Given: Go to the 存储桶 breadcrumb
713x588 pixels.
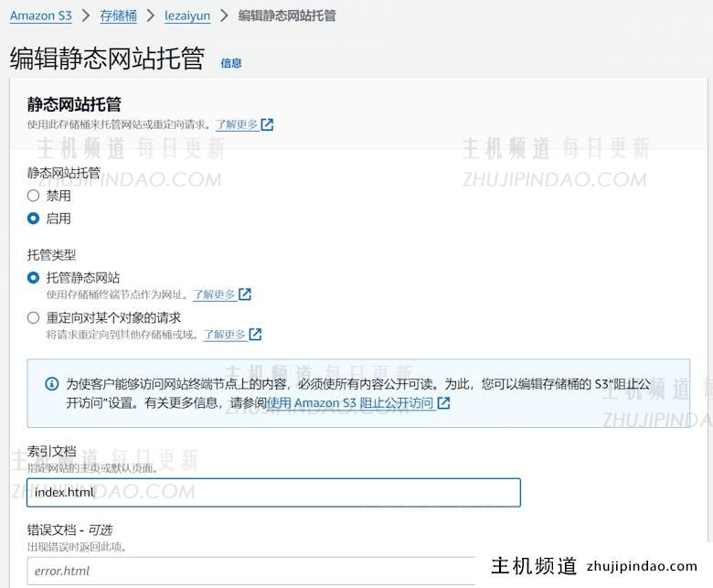Looking at the screenshot, I should 118,16.
